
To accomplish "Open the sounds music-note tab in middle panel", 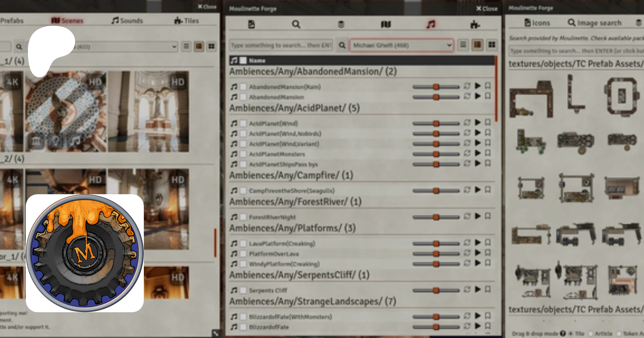I will coord(431,24).
